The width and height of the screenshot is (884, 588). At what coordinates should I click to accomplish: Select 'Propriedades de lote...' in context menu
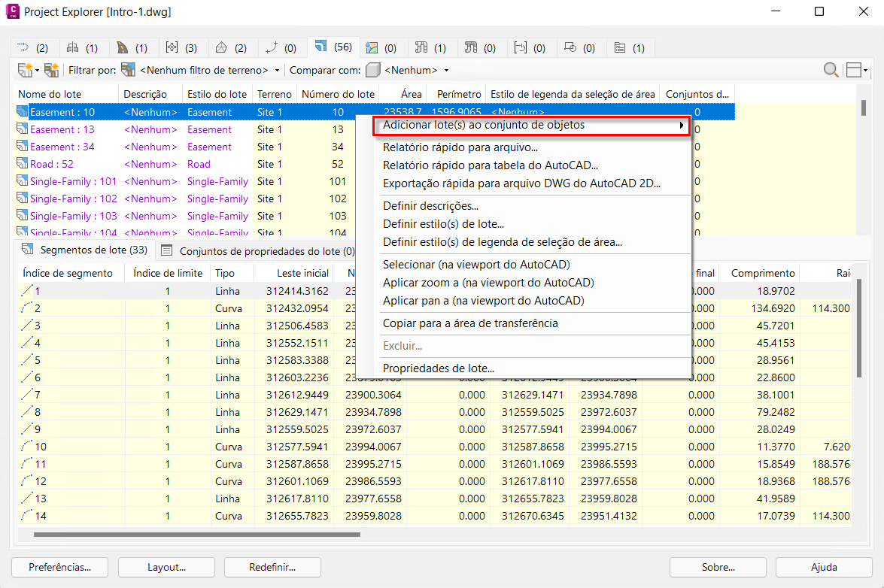[x=438, y=368]
